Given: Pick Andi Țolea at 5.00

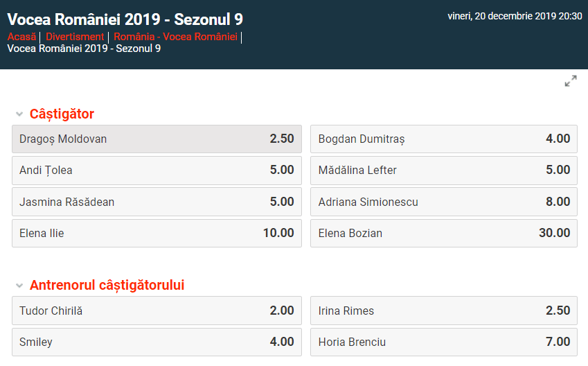Looking at the screenshot, I should (157, 171).
